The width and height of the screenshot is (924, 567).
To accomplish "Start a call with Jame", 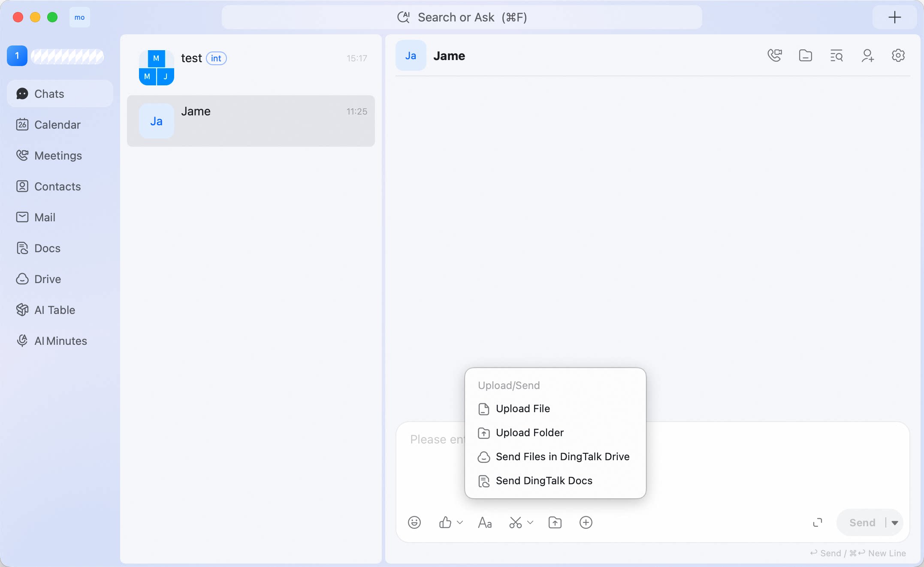I will click(775, 56).
